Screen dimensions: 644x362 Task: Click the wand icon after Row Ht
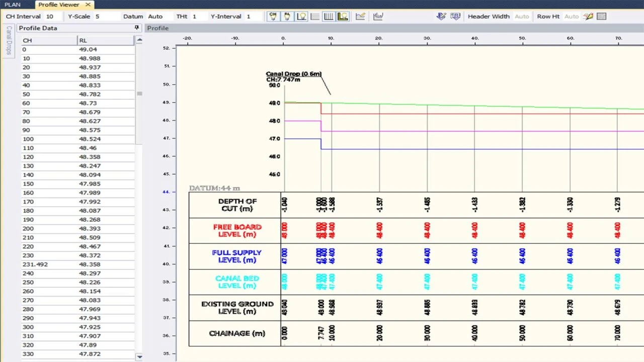point(588,16)
